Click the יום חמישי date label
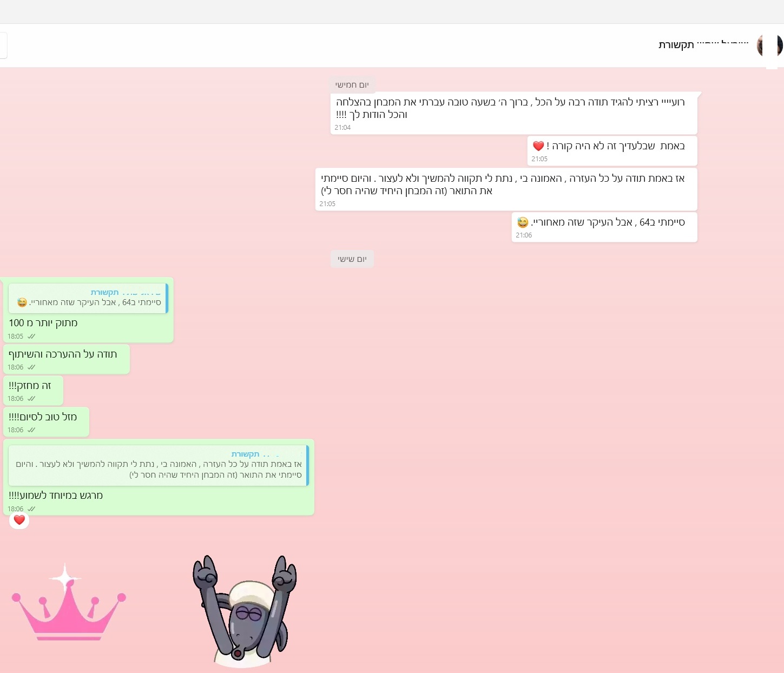This screenshot has height=673, width=784. point(352,85)
